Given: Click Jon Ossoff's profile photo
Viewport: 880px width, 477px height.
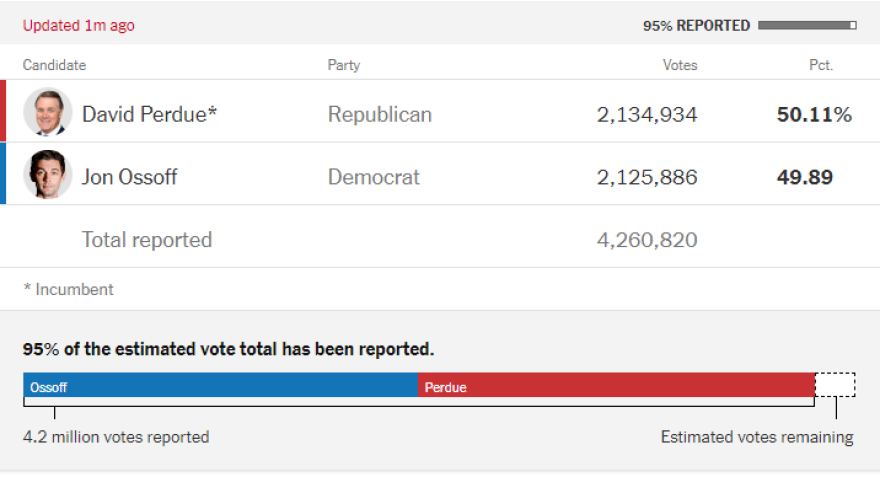Looking at the screenshot, I should tap(48, 175).
